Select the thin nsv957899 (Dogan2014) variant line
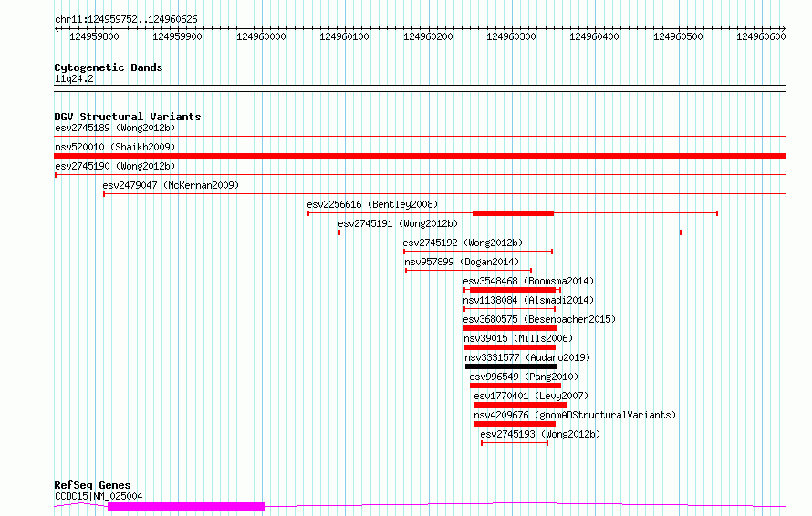 [x=469, y=271]
